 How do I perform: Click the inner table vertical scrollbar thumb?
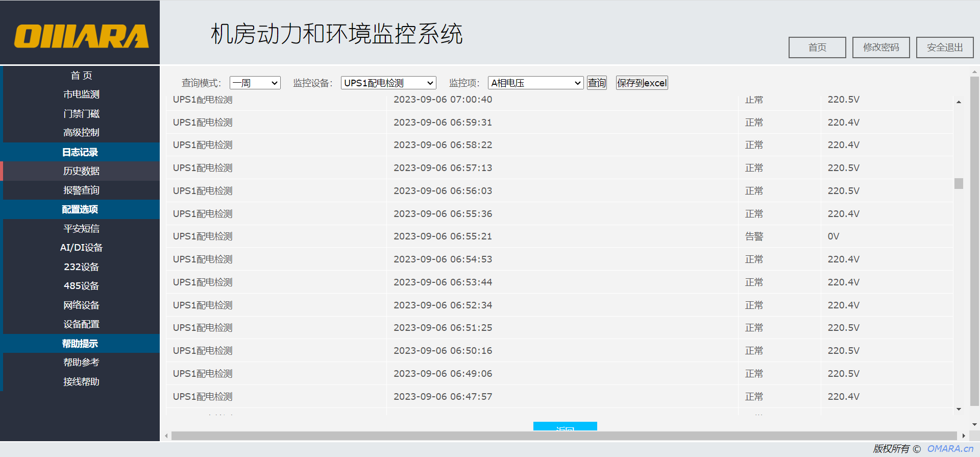[x=959, y=183]
